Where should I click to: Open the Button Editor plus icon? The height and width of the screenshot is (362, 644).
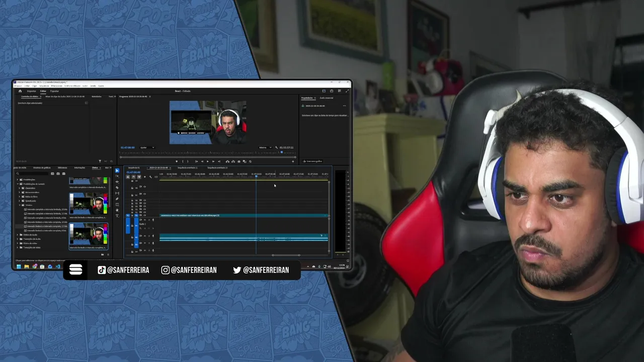[x=293, y=161]
